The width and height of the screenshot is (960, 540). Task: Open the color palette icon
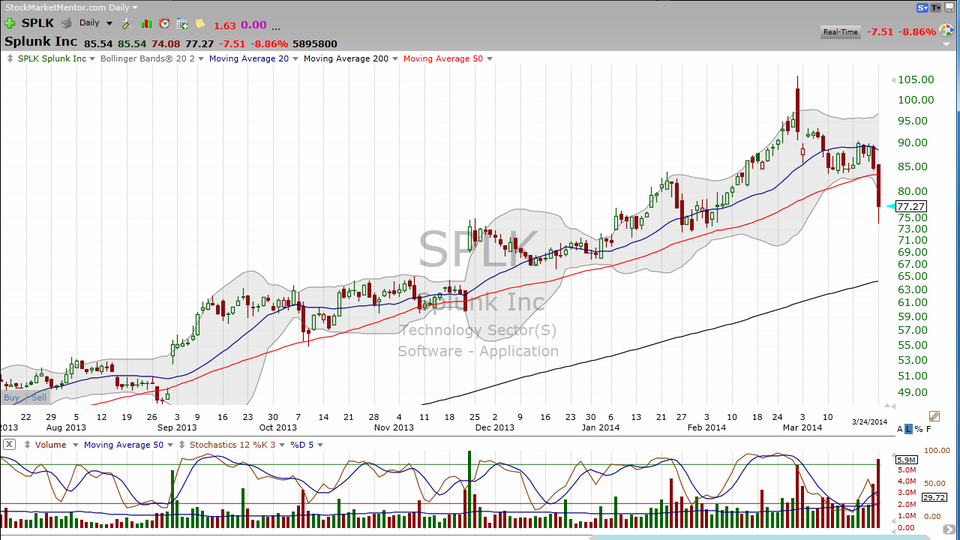pyautogui.click(x=947, y=30)
